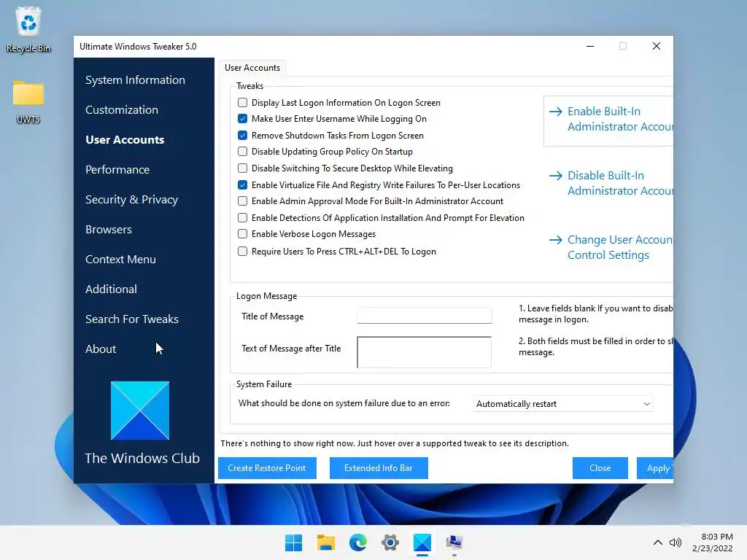Check Enable Admin Approval Mode For Built-In Administrator
The width and height of the screenshot is (747, 560).
(242, 201)
